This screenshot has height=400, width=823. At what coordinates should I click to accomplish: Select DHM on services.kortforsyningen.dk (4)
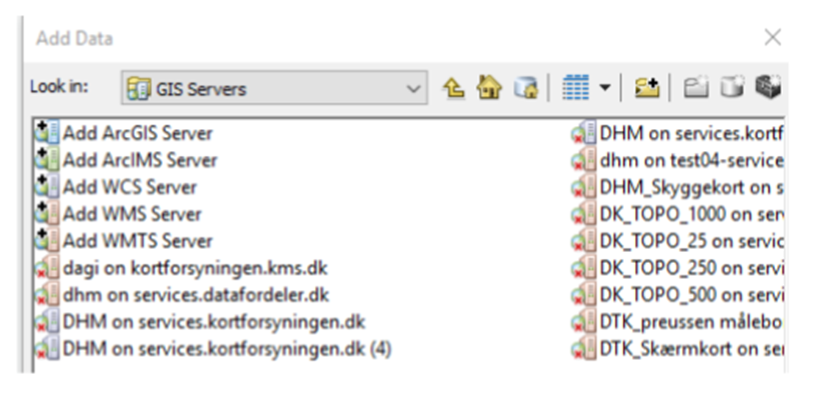[x=213, y=348]
